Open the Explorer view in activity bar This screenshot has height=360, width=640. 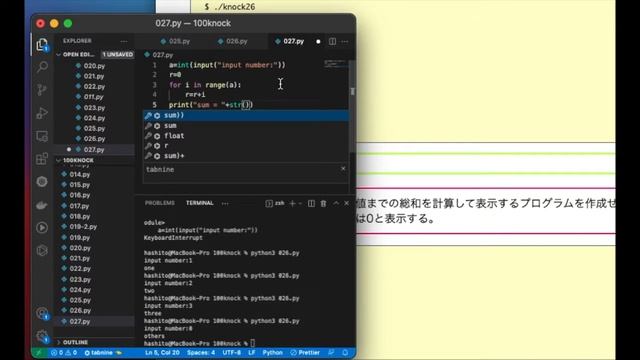[42, 44]
